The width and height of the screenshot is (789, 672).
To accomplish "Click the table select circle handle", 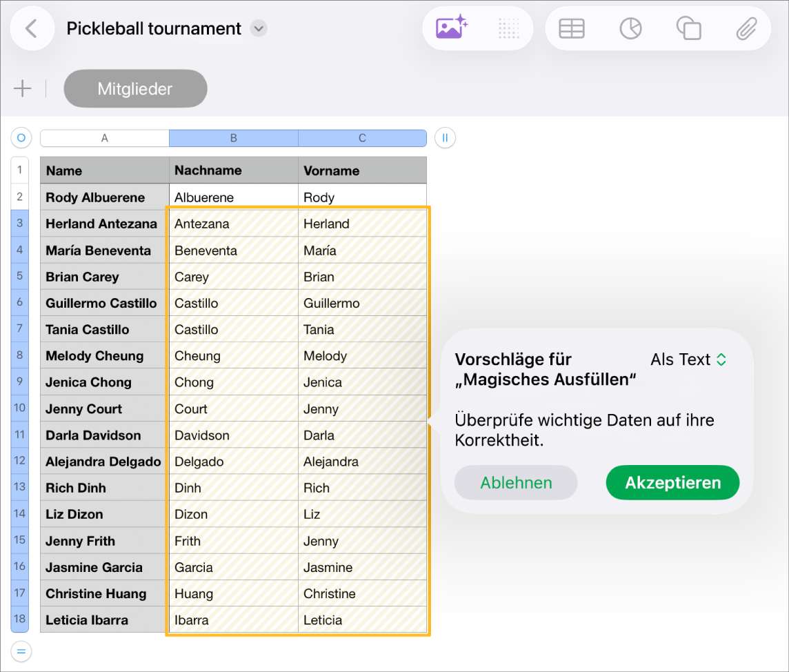I will point(21,138).
